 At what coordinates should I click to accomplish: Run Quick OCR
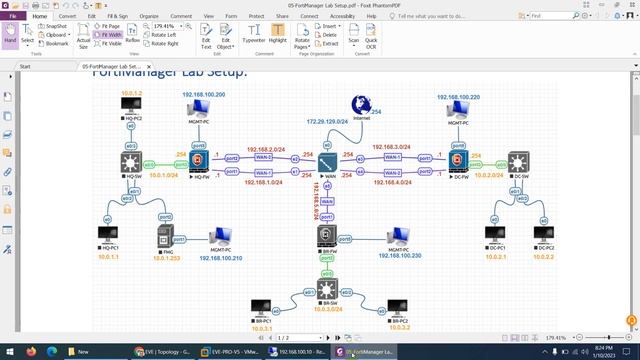(x=371, y=36)
